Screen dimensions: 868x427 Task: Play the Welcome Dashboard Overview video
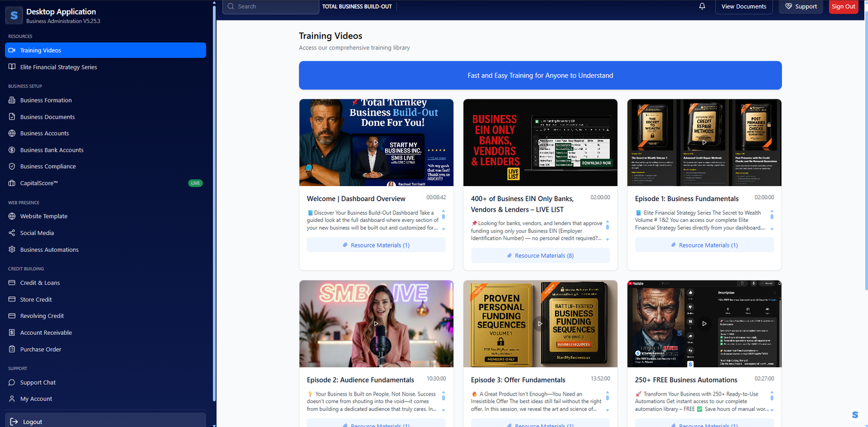tap(375, 143)
